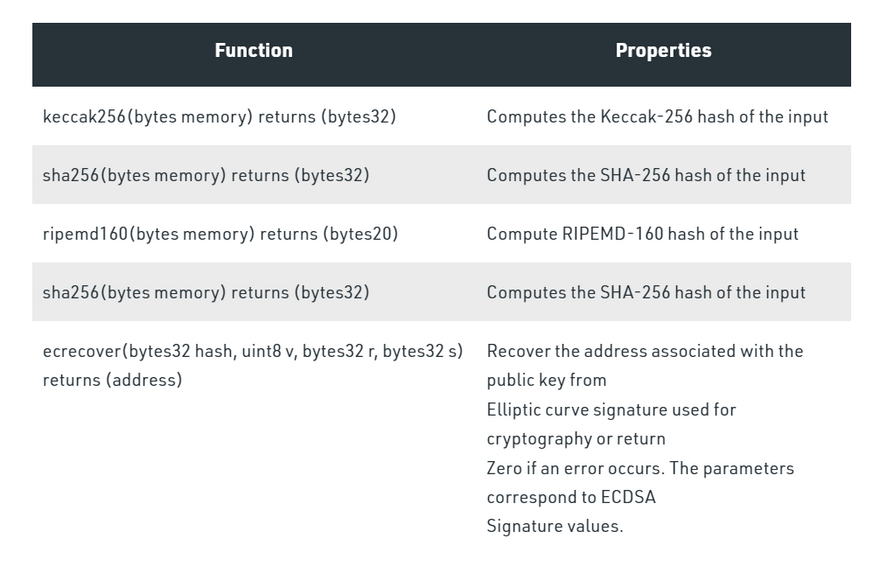Select the sha256 signature above the ripemd160 row
This screenshot has height=567, width=880.
click(x=206, y=176)
